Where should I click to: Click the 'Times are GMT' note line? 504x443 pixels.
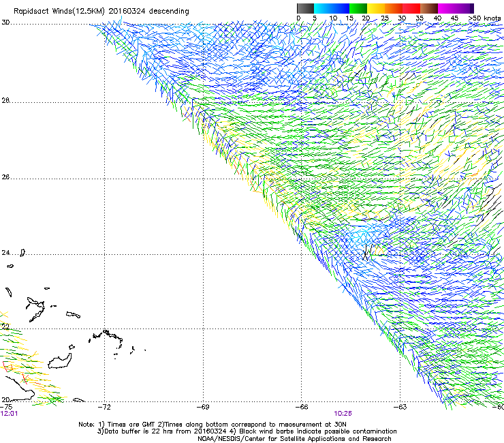pyautogui.click(x=212, y=425)
